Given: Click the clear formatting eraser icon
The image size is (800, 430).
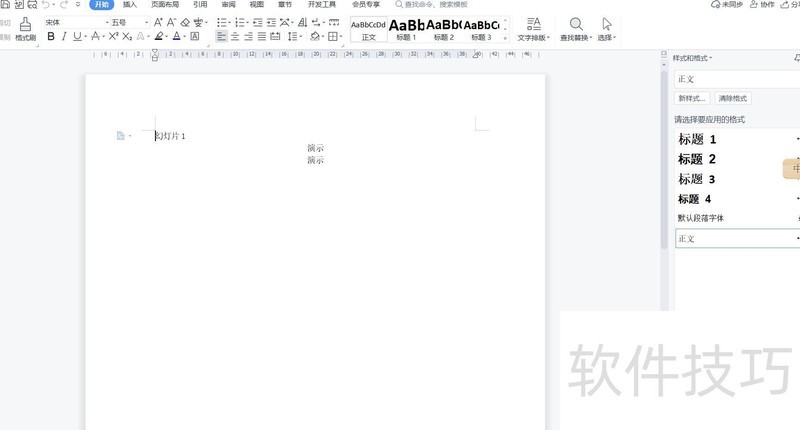Looking at the screenshot, I should click(x=185, y=22).
